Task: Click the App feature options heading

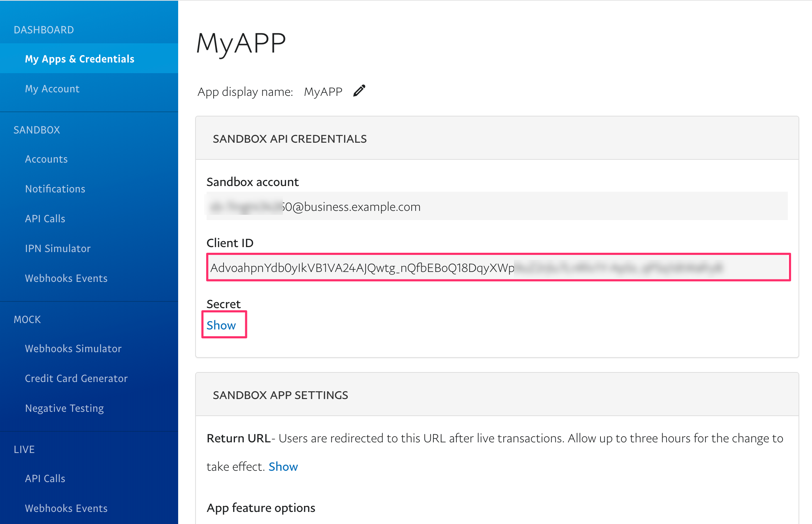Action: click(261, 508)
